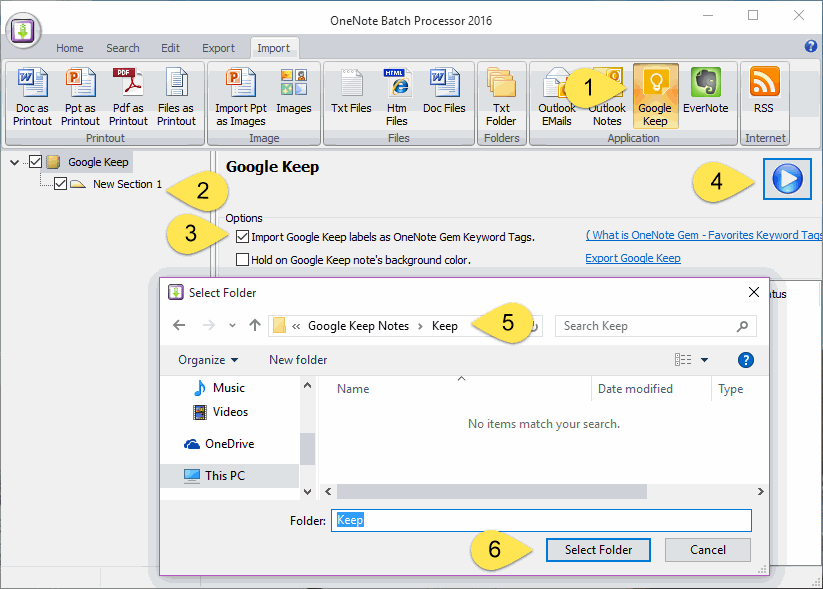Toggle import labels as Keyword Tags
The height and width of the screenshot is (589, 823).
[242, 237]
